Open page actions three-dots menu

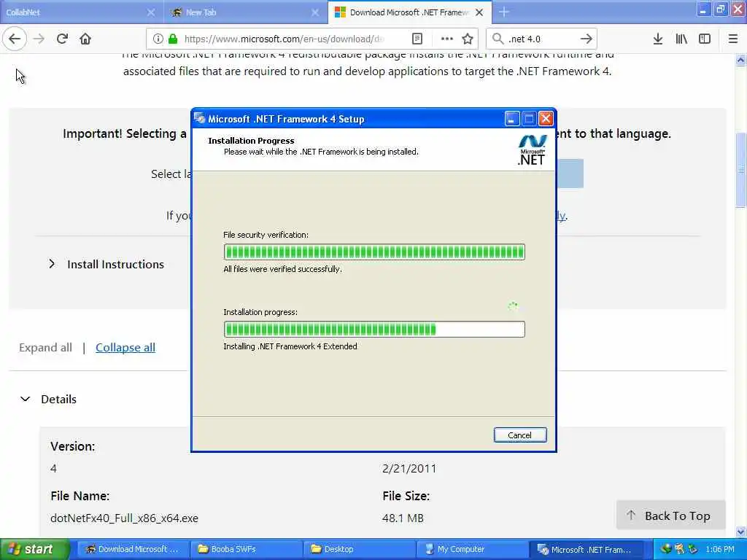(446, 39)
